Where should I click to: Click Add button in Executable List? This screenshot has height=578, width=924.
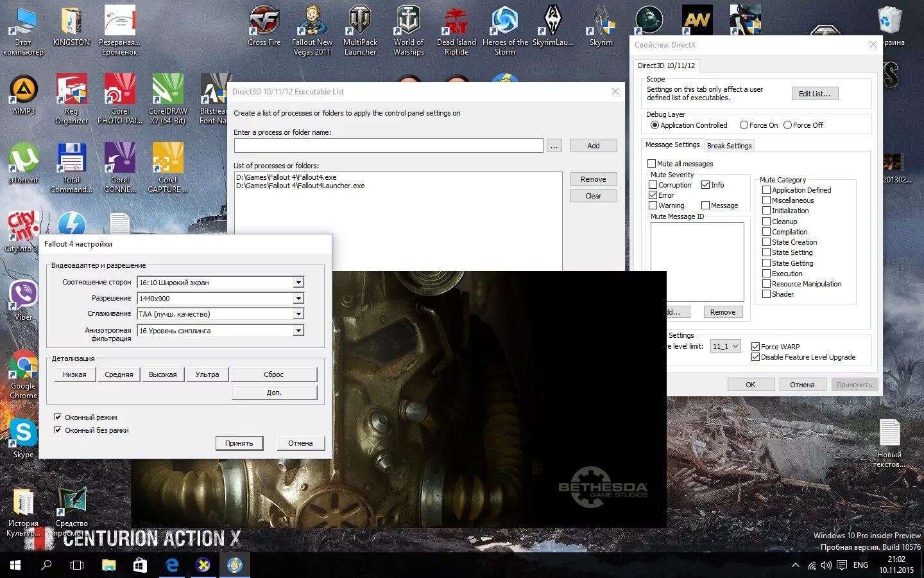594,146
